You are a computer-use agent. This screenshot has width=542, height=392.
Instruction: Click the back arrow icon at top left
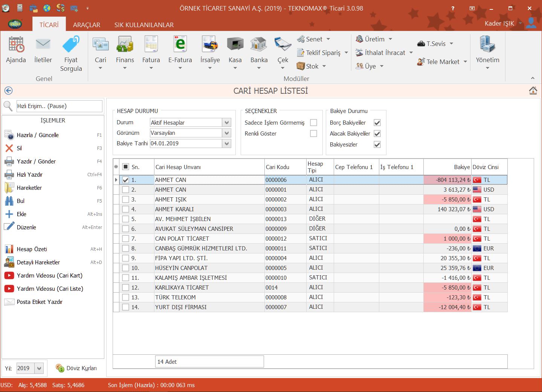click(x=8, y=91)
